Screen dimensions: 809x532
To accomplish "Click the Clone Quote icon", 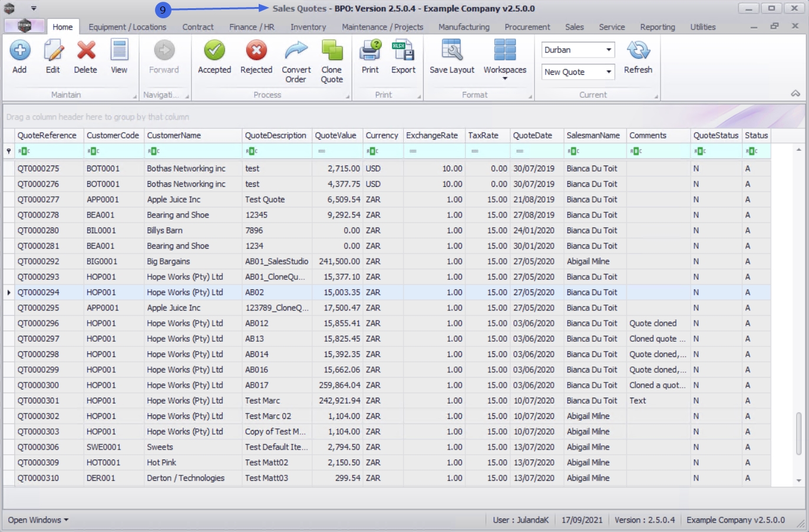I will coord(332,51).
